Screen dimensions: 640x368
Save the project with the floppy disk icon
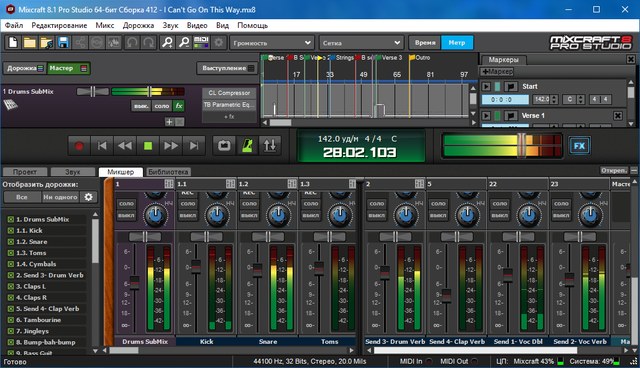tap(63, 42)
